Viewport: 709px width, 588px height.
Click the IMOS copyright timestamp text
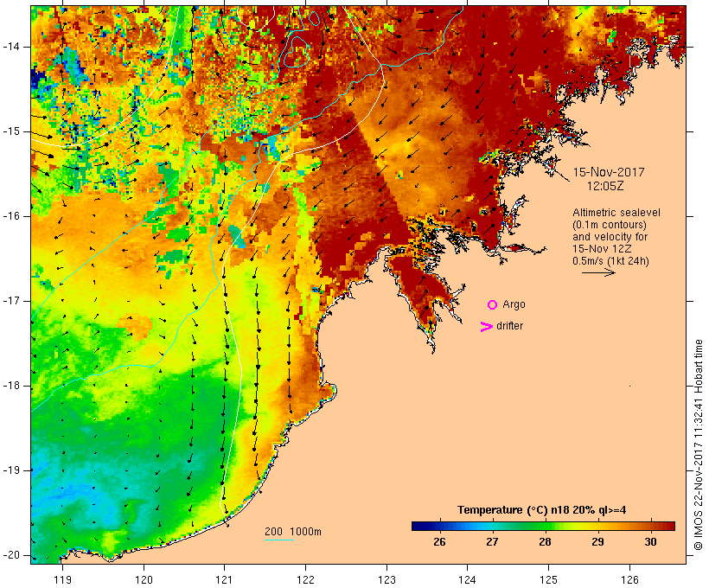tap(699, 444)
